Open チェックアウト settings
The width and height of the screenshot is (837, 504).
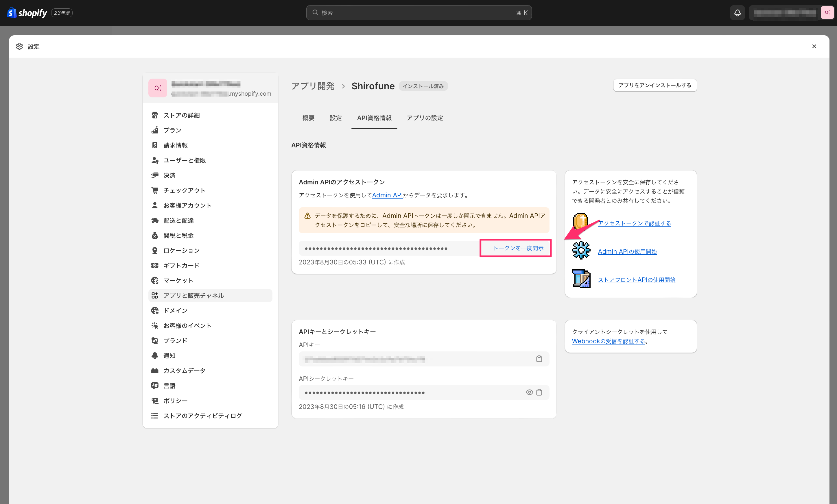point(210,190)
